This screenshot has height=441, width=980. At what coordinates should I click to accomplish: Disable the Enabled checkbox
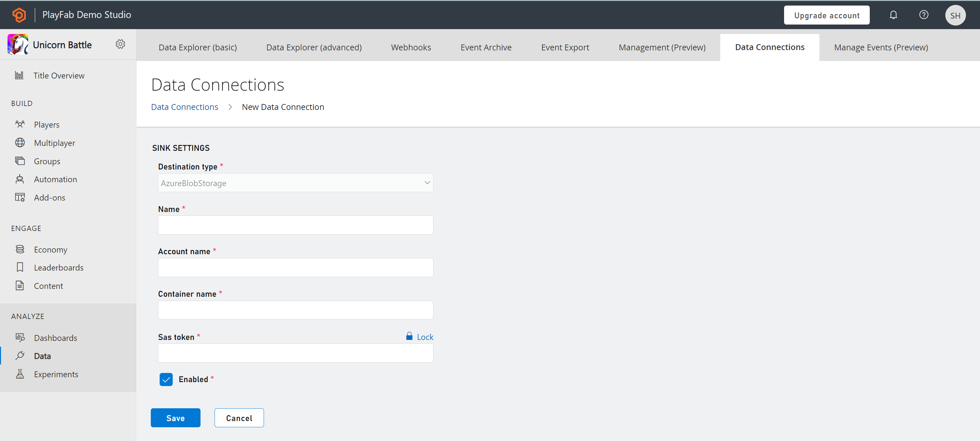point(166,379)
